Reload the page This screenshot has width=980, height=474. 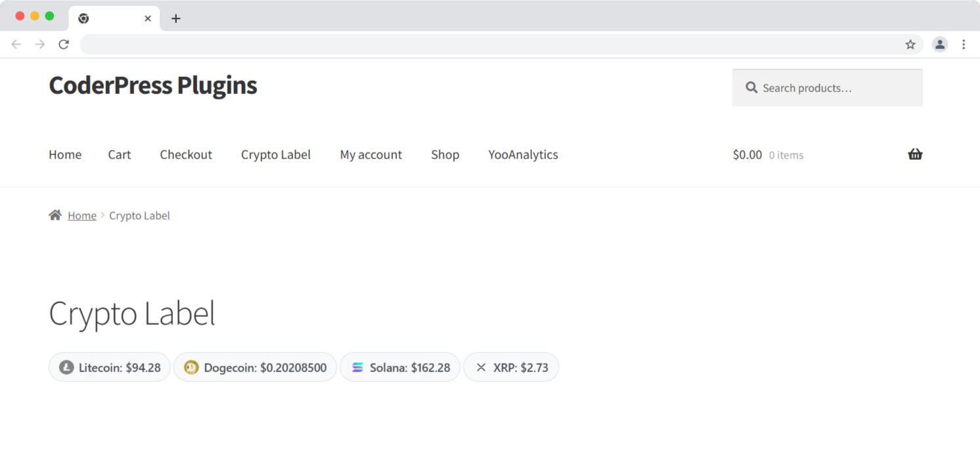click(64, 45)
